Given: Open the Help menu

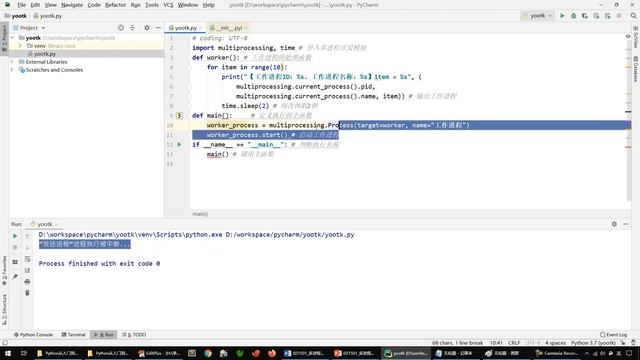Looking at the screenshot, I should (209, 5).
